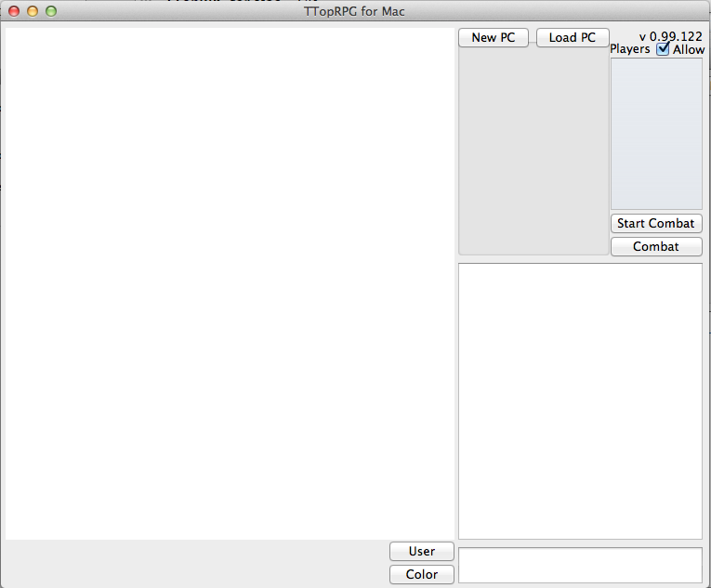The width and height of the screenshot is (711, 588).
Task: Click the Players label text
Action: point(630,49)
